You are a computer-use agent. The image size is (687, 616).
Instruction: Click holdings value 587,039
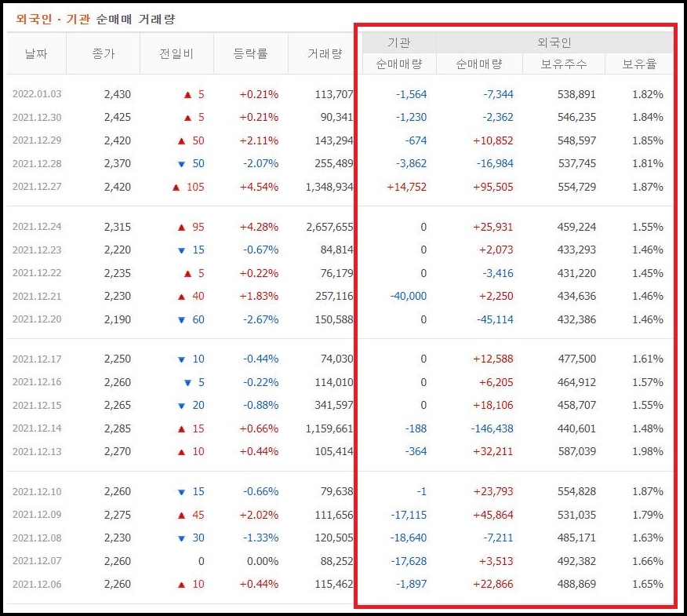pos(576,451)
